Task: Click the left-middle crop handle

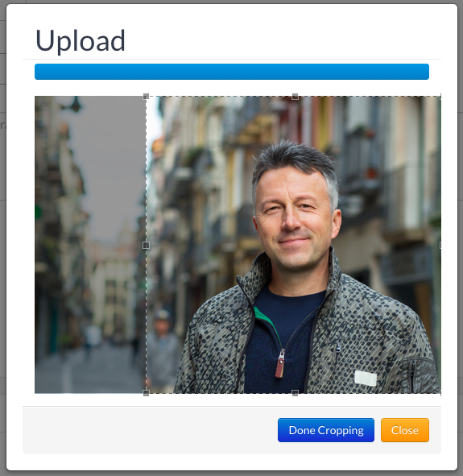Action: (146, 245)
